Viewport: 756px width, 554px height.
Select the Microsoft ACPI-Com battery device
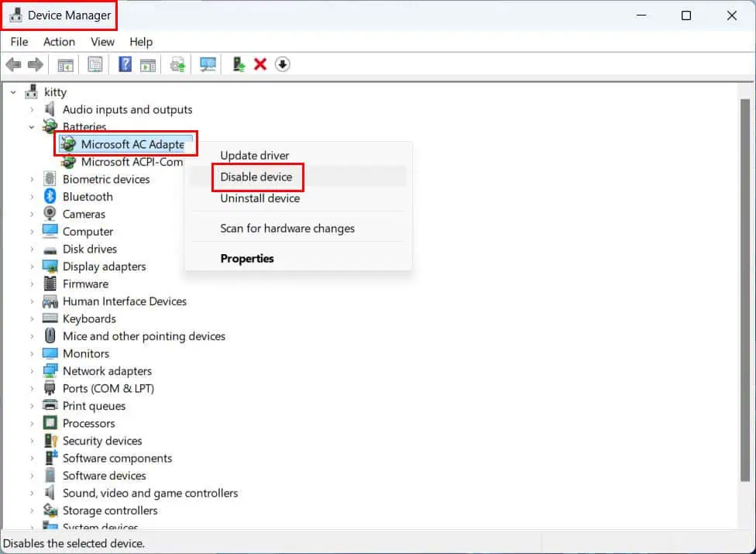(x=132, y=161)
